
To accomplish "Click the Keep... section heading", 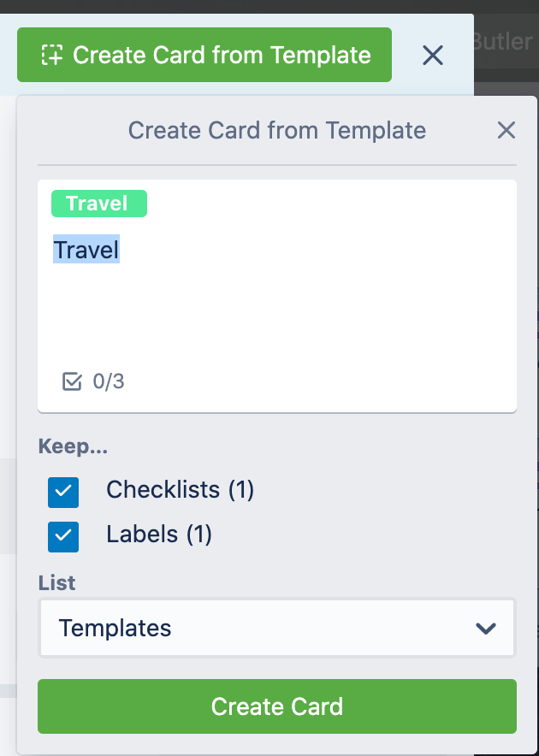I will tap(73, 446).
